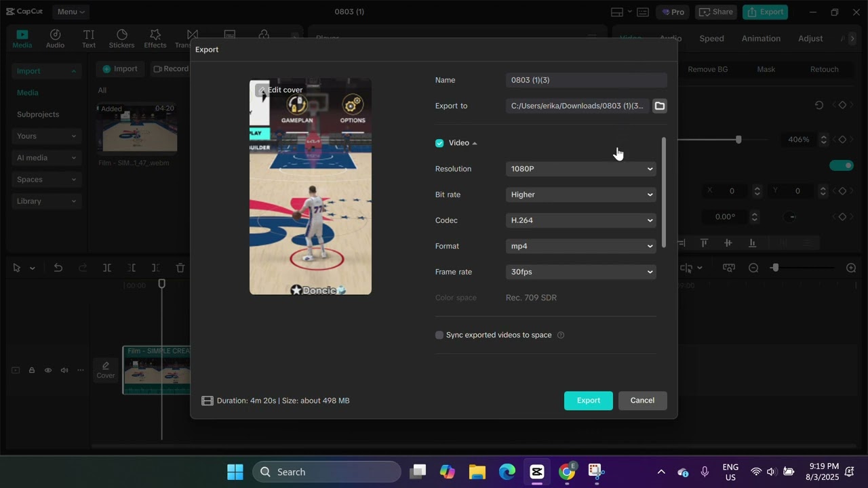Screen dimensions: 868x488
Task: Enable Sync exported videos to space
Action: pyautogui.click(x=439, y=335)
